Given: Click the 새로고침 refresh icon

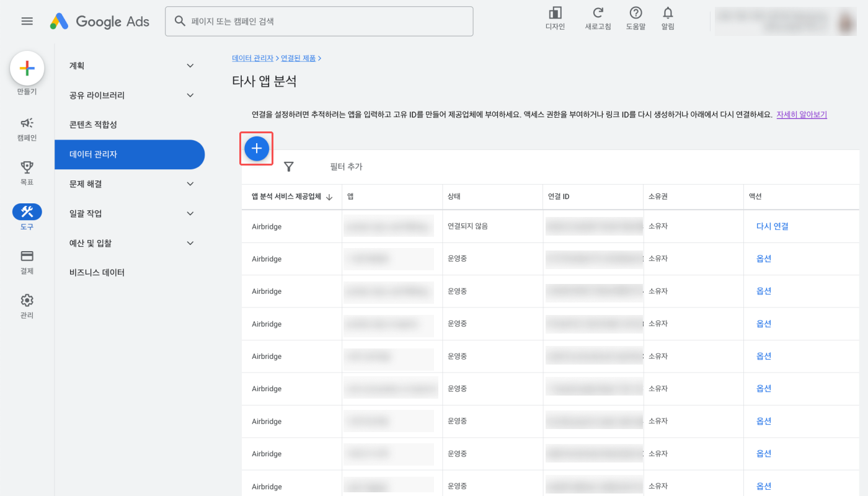Looking at the screenshot, I should pyautogui.click(x=598, y=13).
